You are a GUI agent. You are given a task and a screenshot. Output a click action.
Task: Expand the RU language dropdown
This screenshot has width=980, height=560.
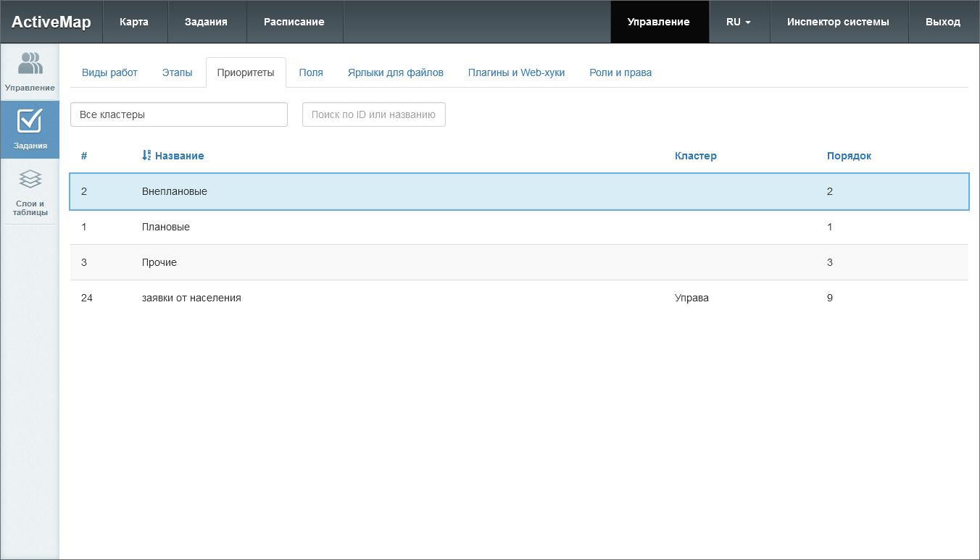(x=739, y=22)
